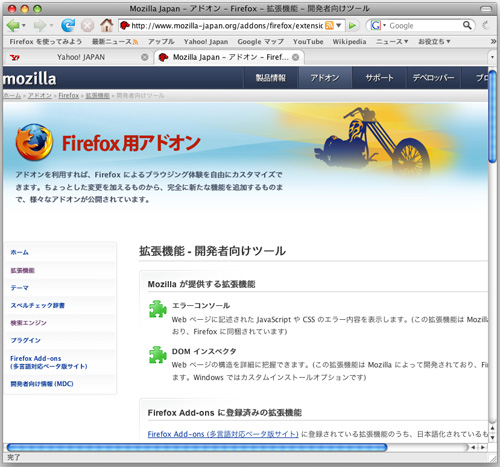Open the お役立ち bookmarks folder dropdown

pos(434,42)
